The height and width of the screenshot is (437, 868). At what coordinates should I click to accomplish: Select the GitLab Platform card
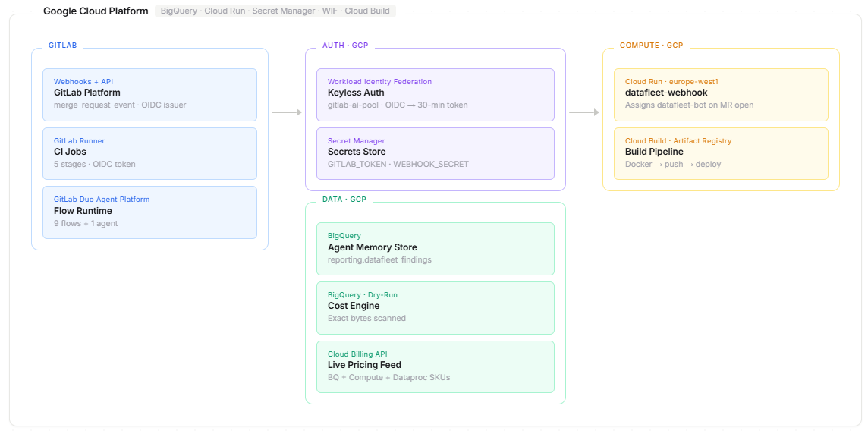tap(149, 94)
